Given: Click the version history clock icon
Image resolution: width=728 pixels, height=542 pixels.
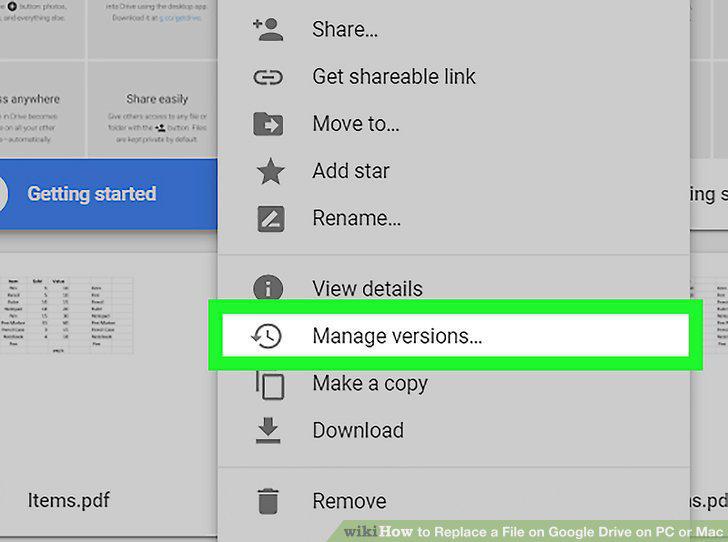Looking at the screenshot, I should [267, 336].
